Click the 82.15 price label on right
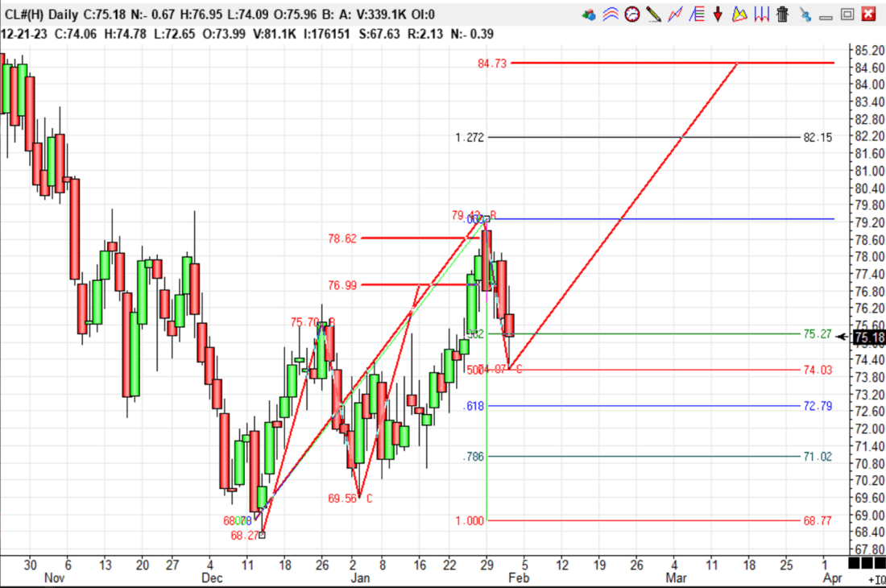Screen dimensions: 886x588 coord(818,138)
